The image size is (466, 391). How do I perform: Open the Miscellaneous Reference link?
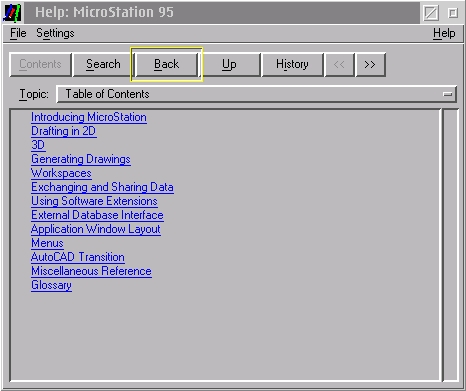pos(91,271)
